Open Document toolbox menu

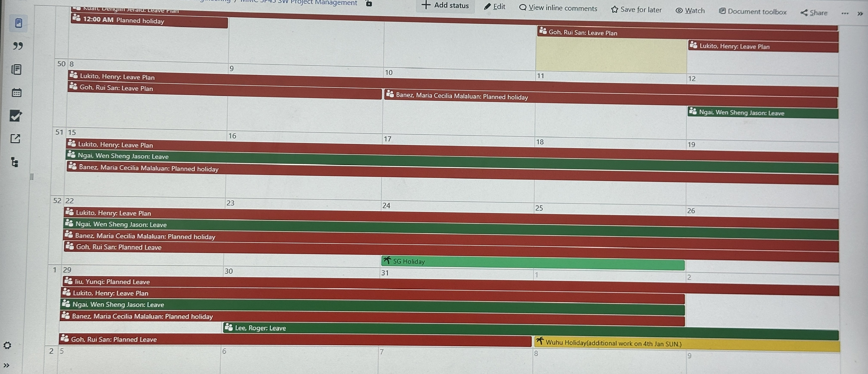tap(752, 12)
